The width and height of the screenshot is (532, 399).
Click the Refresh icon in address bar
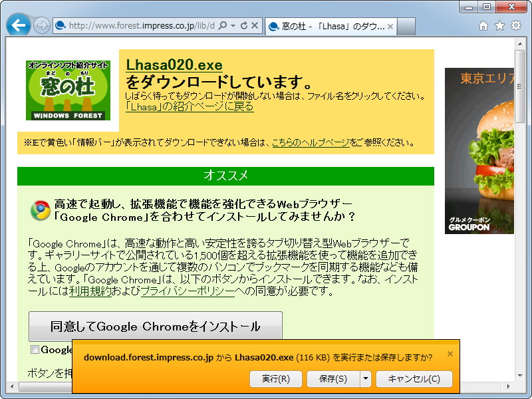pyautogui.click(x=244, y=25)
